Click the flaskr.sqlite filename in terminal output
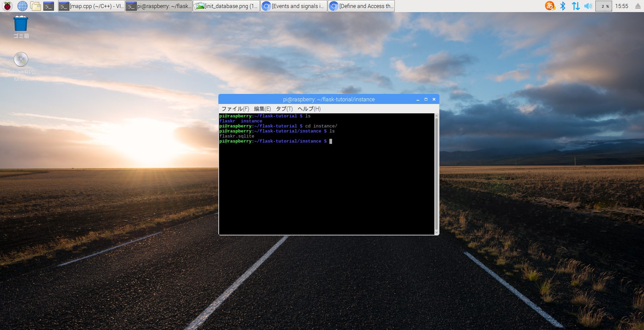 coord(237,136)
